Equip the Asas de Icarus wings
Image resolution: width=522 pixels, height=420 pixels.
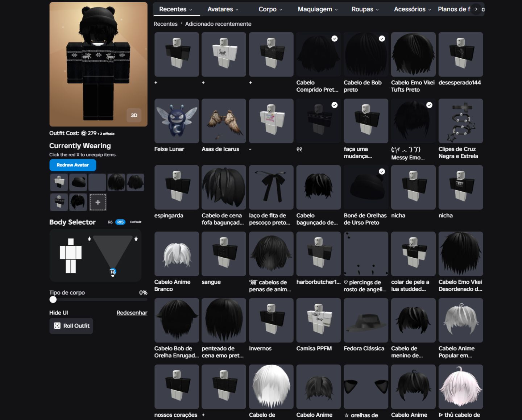pos(224,121)
